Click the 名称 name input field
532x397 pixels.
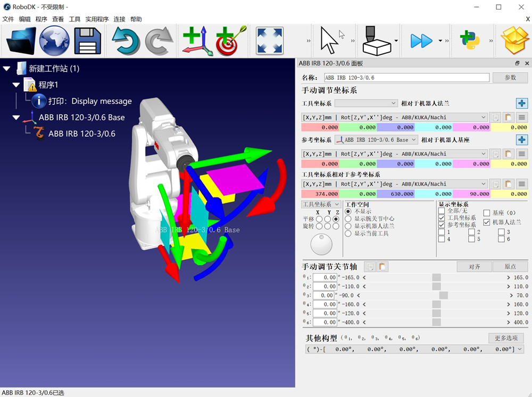[x=406, y=78]
